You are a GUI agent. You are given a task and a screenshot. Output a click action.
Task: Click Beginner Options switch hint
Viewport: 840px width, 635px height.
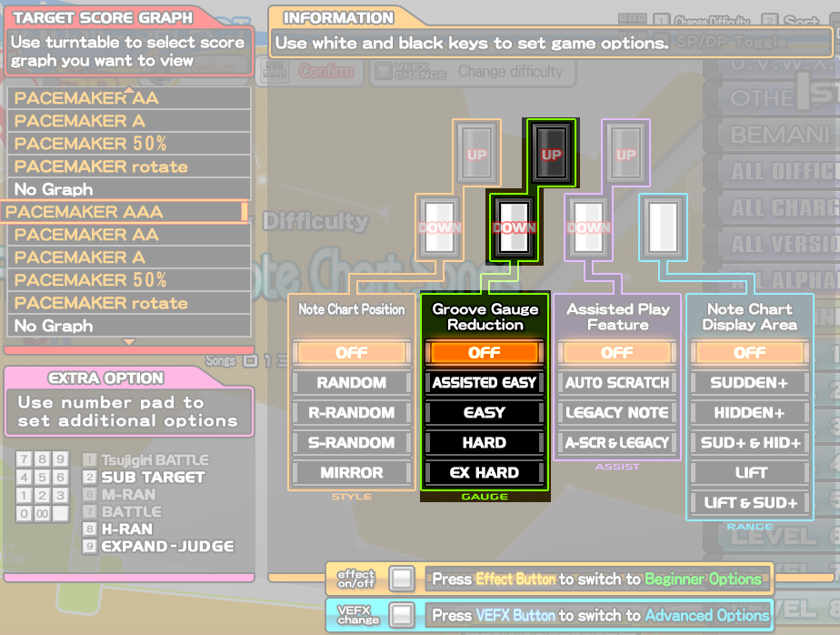[x=596, y=580]
